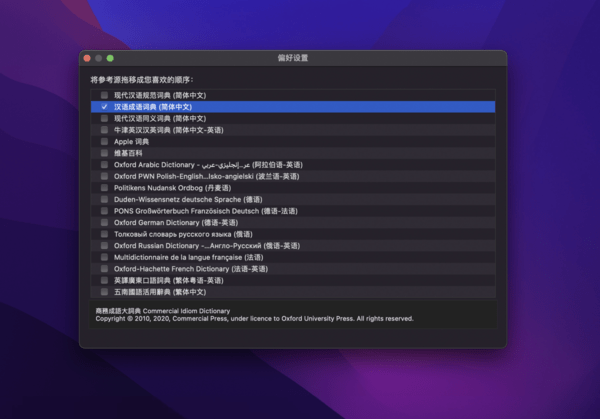Enable the Apple 词典 checkbox
This screenshot has width=600, height=419.
tap(104, 142)
